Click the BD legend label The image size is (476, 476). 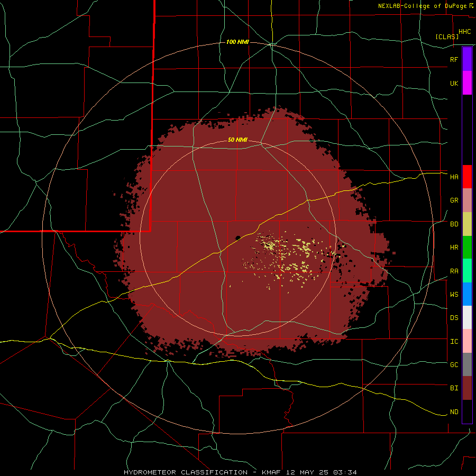tap(454, 224)
